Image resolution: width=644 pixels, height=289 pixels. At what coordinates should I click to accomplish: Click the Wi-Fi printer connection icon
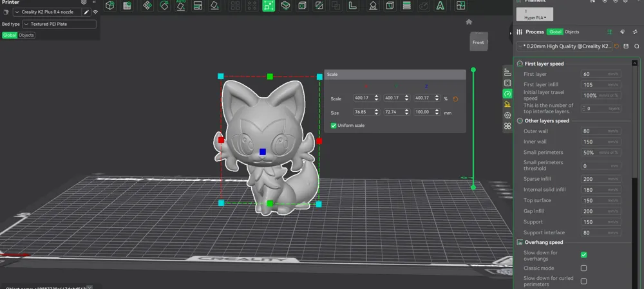[x=95, y=12]
